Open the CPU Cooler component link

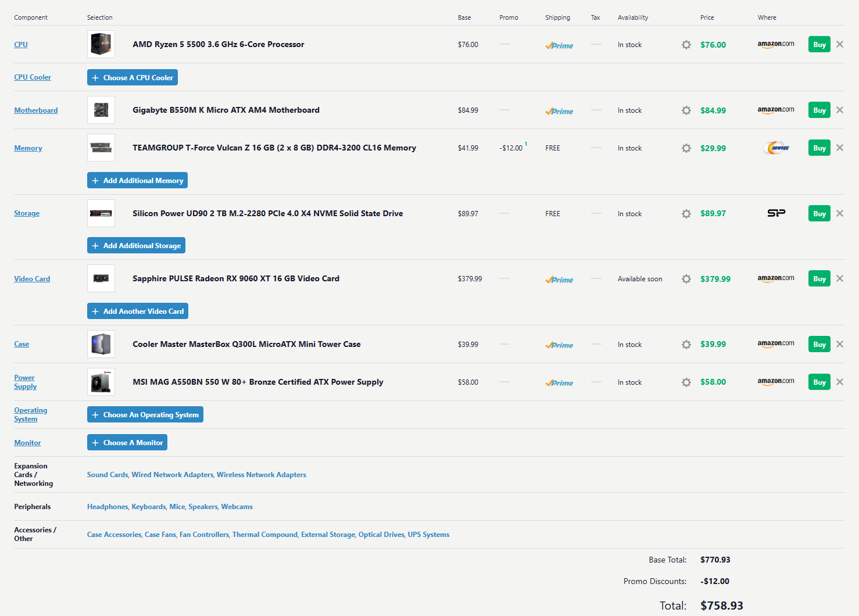(x=33, y=77)
